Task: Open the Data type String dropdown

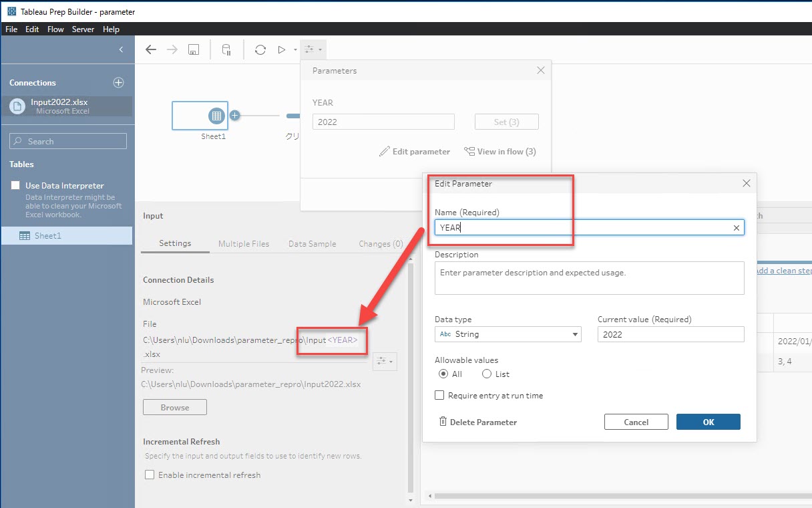Action: click(x=507, y=334)
